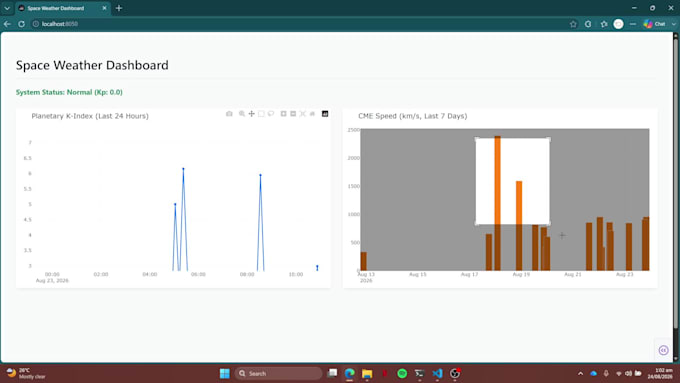Open Terminal from the taskbar
Screen dimensions: 680x383
pos(419,373)
